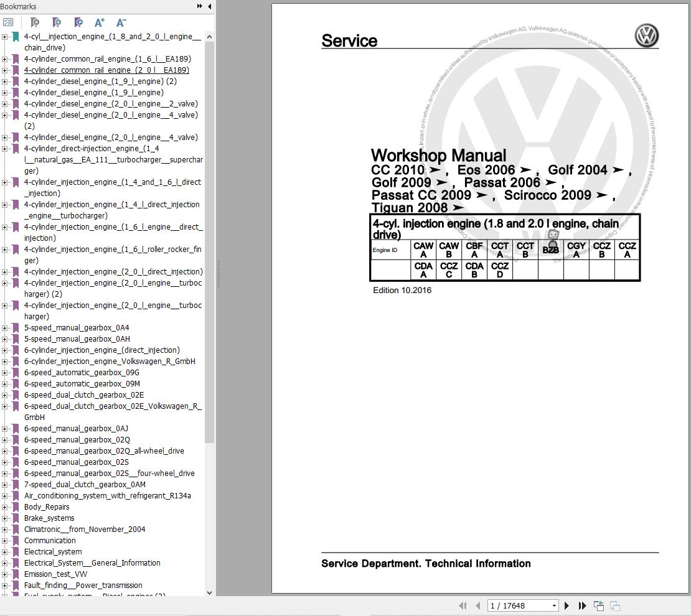The image size is (691, 616).
Task: Click the go-to-bookmark icon with play arrow
Action: point(78,22)
